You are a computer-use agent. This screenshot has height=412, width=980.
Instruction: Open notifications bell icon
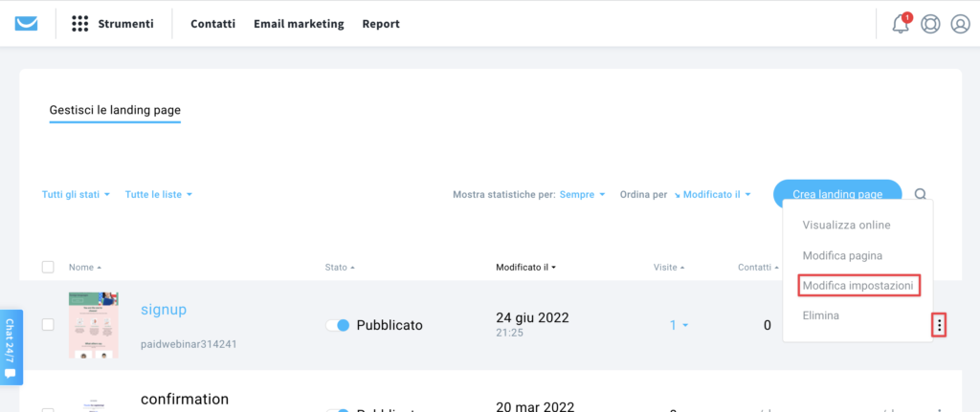click(900, 24)
